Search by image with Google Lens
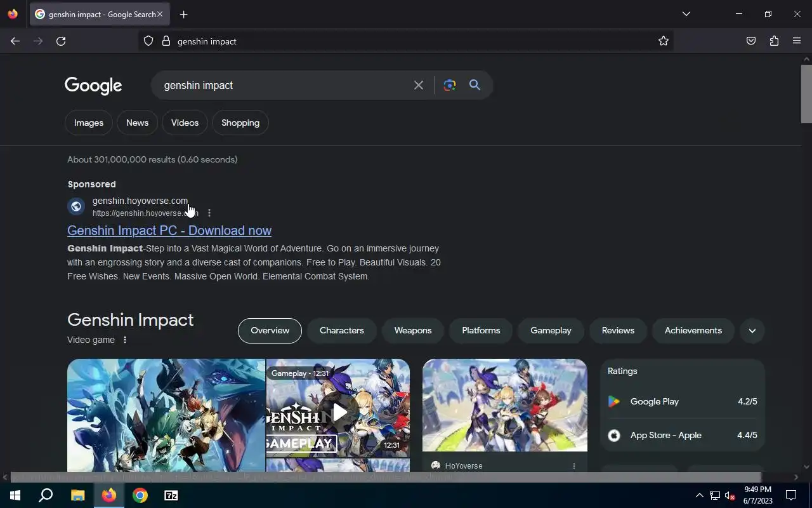The height and width of the screenshot is (508, 812). tap(450, 85)
